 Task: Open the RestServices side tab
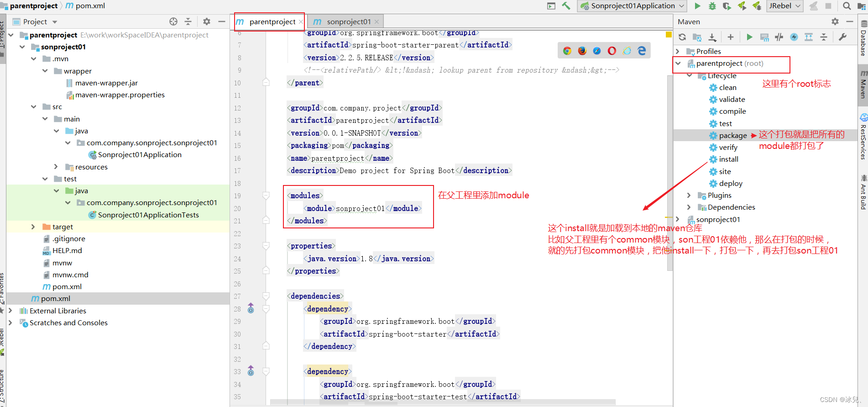863,137
